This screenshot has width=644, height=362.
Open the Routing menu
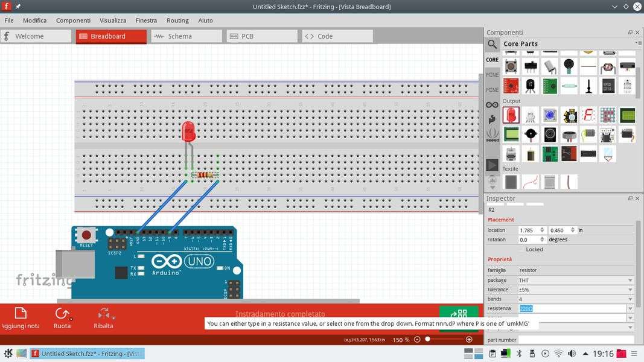(177, 21)
